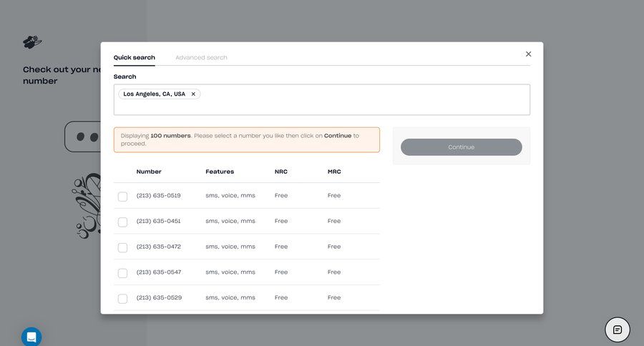Screen dimensions: 644x346
Task: Click phone number (213) 635-0547
Action: coord(159,272)
